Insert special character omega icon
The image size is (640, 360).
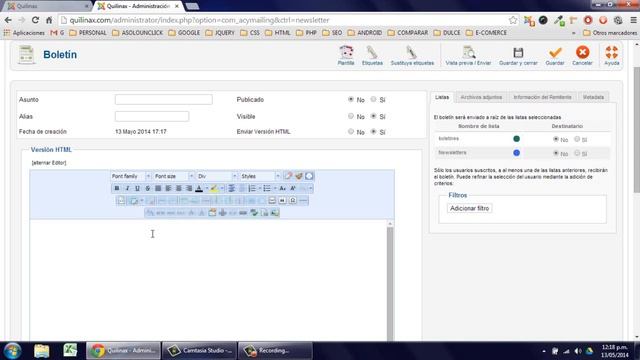(x=293, y=200)
